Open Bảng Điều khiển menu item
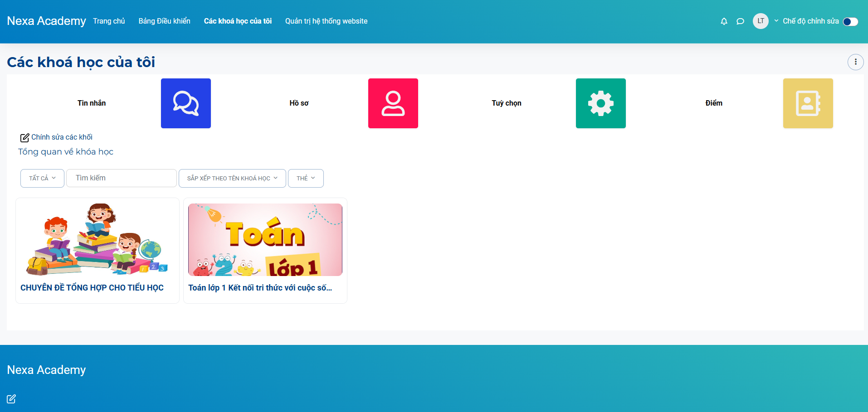The height and width of the screenshot is (412, 868). 164,21
